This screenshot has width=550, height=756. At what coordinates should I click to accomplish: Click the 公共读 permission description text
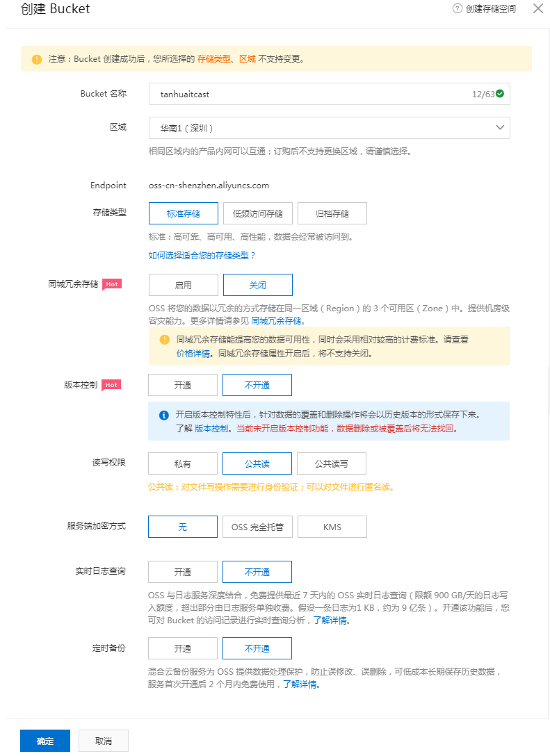271,488
